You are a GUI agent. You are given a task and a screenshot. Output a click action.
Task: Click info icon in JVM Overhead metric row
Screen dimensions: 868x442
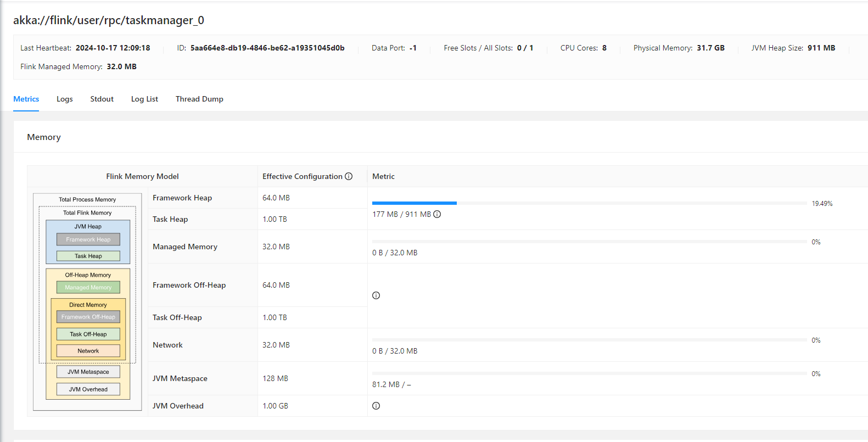(376, 406)
